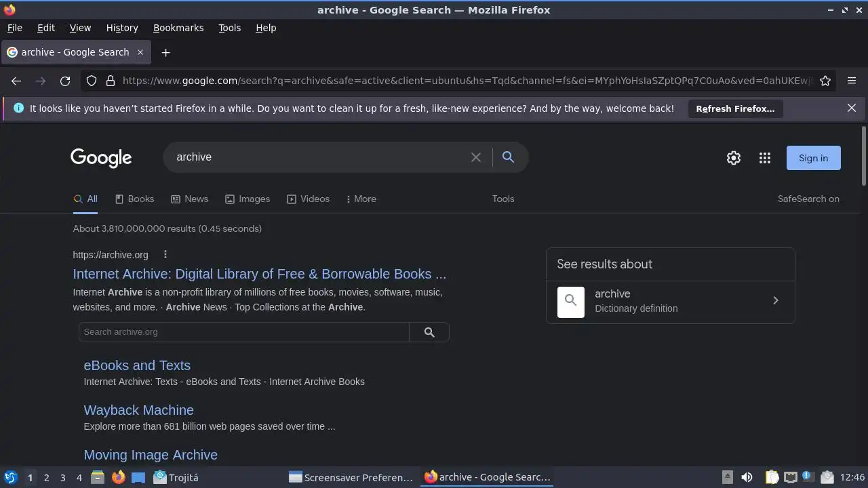Open the Trojitá taskbar entry

coord(176,477)
